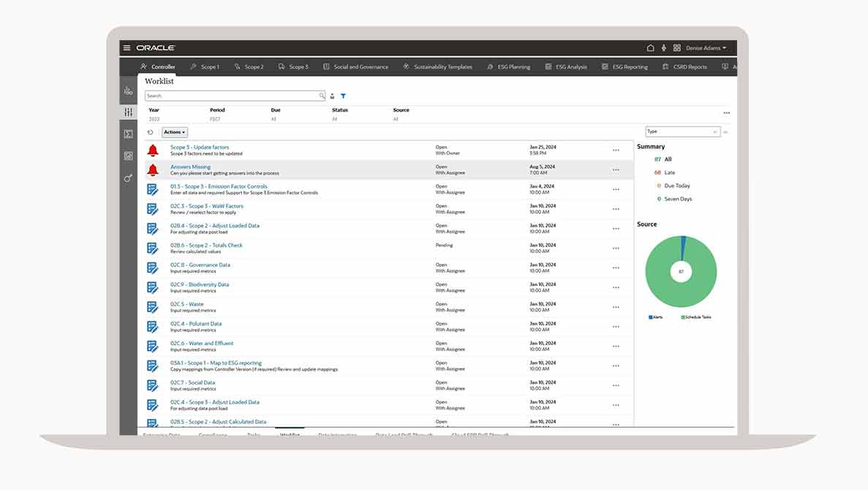
Task: Click the key icon in left sidebar
Action: coord(129,178)
